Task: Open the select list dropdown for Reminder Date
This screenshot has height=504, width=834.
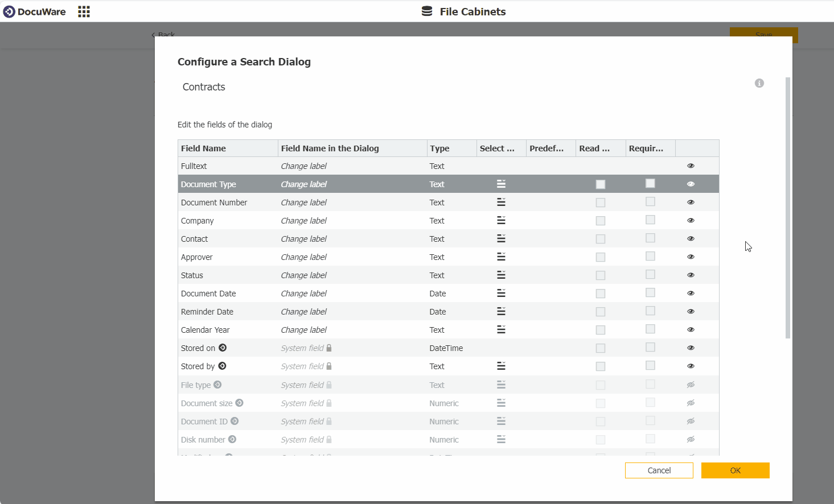Action: (500, 311)
